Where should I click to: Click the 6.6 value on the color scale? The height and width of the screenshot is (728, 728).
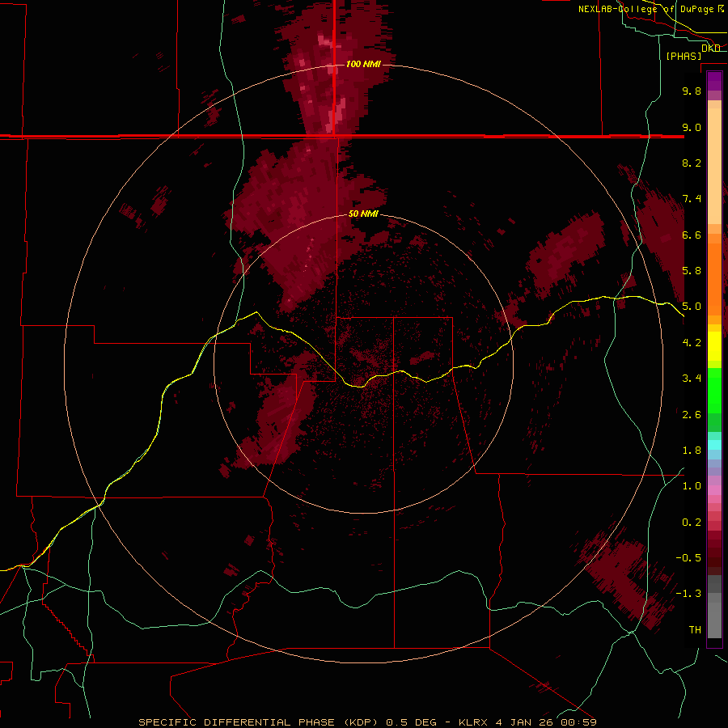pos(692,235)
